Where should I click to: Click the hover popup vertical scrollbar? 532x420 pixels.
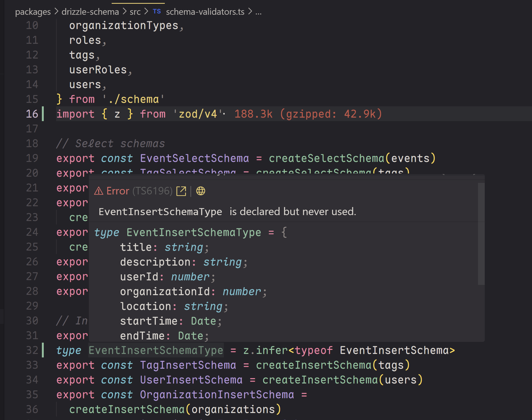click(481, 234)
